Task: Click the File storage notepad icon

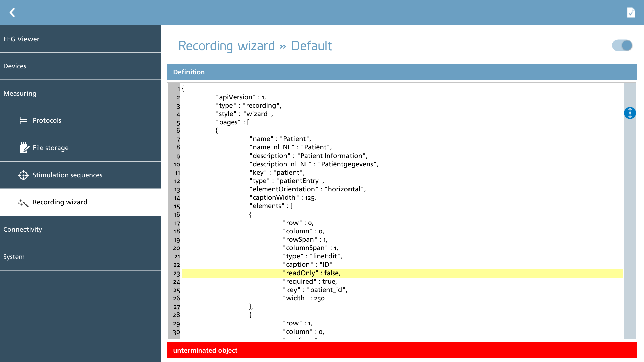Action: click(x=24, y=147)
